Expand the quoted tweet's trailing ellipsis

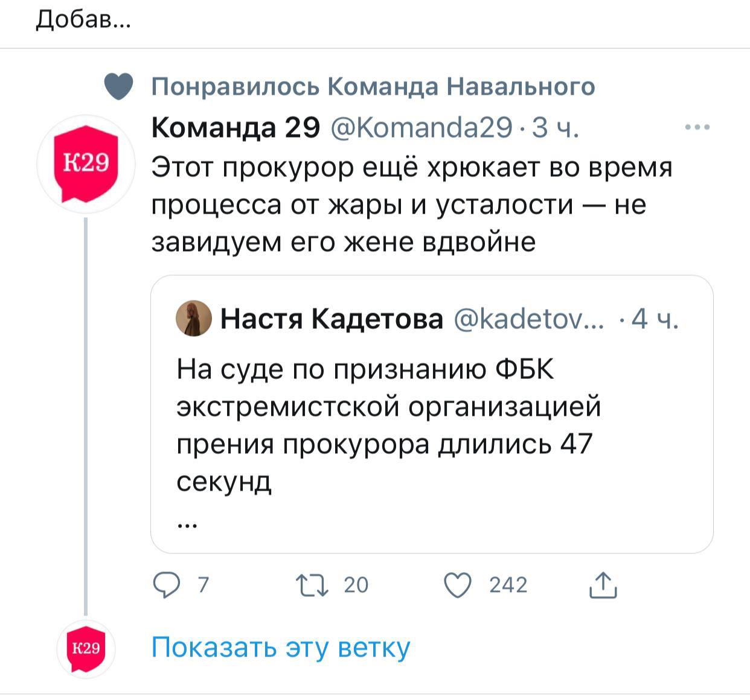[x=187, y=524]
